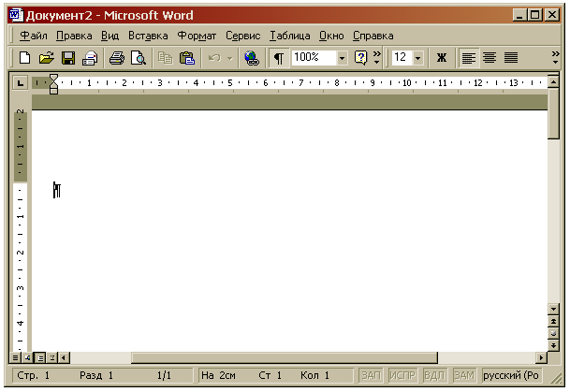Expand more buttons chevron after the Help icon

coord(377,58)
